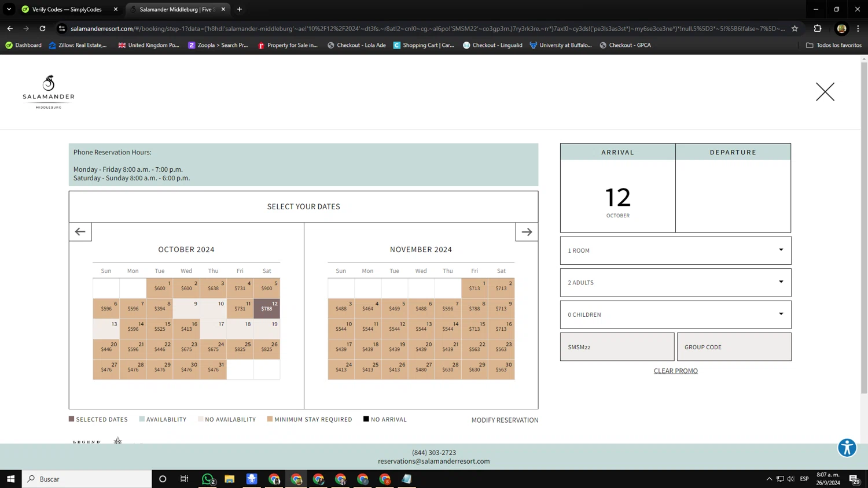This screenshot has height=488, width=868.
Task: Click the phone number (844) 303-2723
Action: [x=434, y=453]
